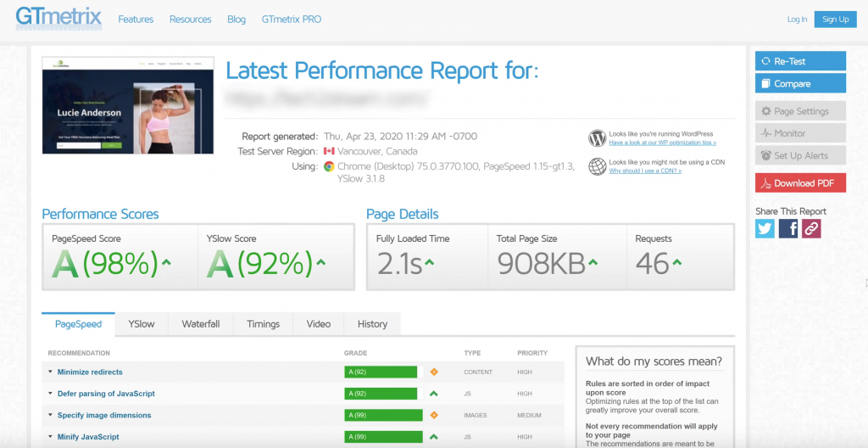This screenshot has height=448, width=868.
Task: Expand the Minimize redirects recommendation
Action: (x=89, y=372)
